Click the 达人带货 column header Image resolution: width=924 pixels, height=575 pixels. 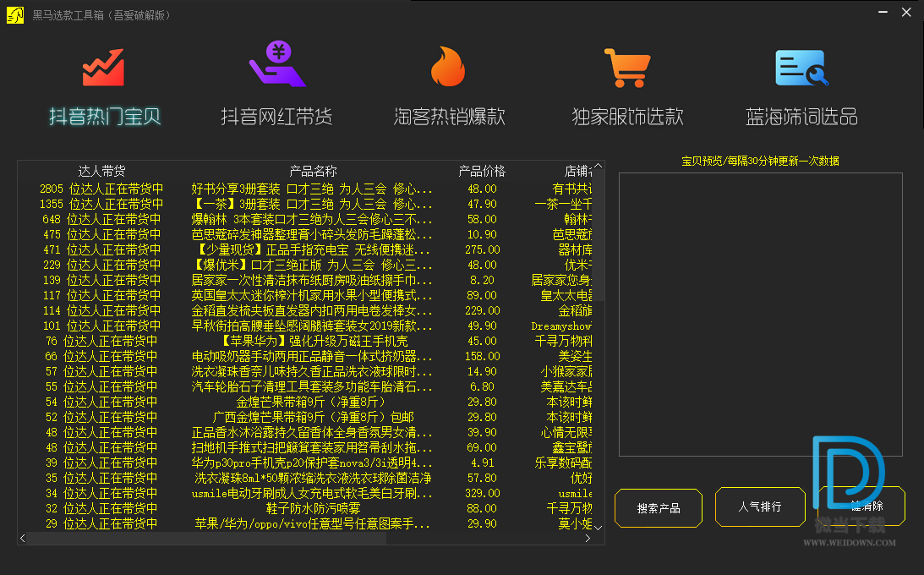click(x=101, y=172)
